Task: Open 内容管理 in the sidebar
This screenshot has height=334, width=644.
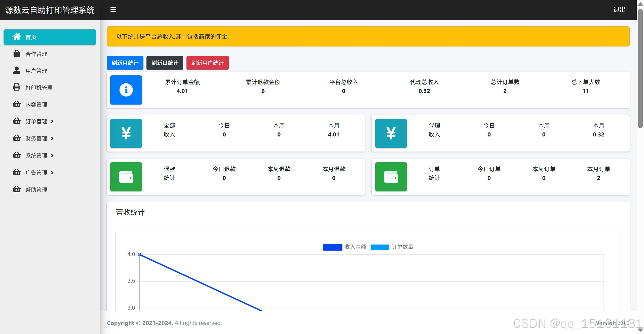Action: pyautogui.click(x=36, y=105)
